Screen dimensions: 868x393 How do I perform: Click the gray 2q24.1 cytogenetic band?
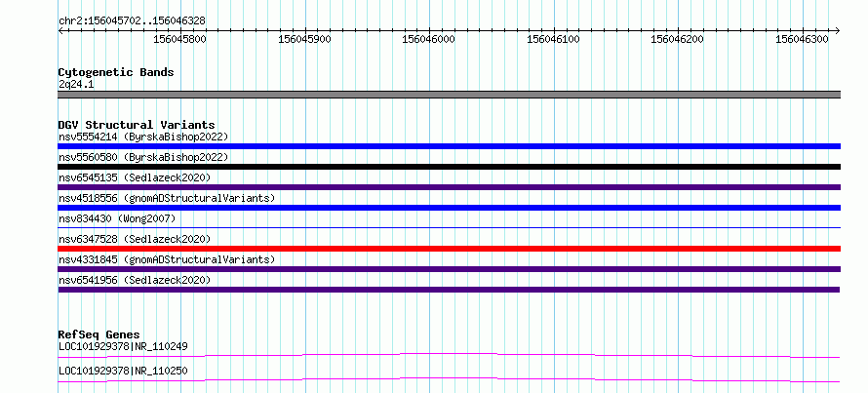[x=449, y=95]
